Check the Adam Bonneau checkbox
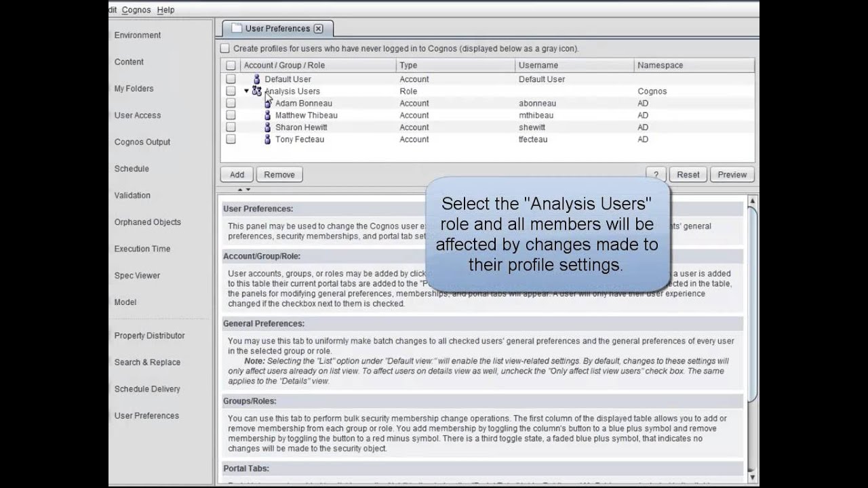Screen dimensions: 868x488 (x=231, y=103)
